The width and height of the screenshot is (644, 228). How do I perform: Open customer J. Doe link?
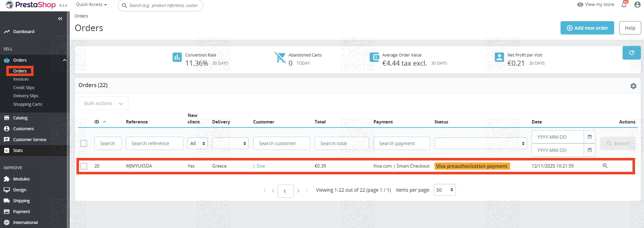pyautogui.click(x=259, y=166)
